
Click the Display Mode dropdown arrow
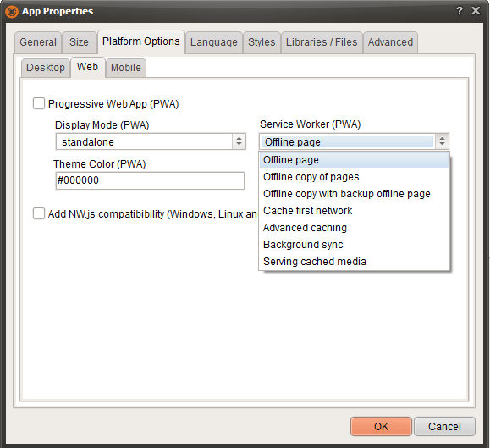coord(239,141)
